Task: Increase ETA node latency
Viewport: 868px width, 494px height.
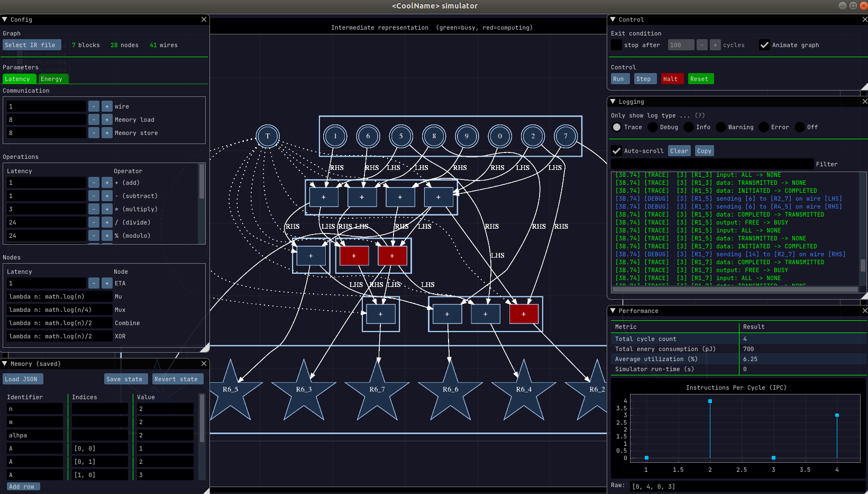Action: [x=107, y=283]
